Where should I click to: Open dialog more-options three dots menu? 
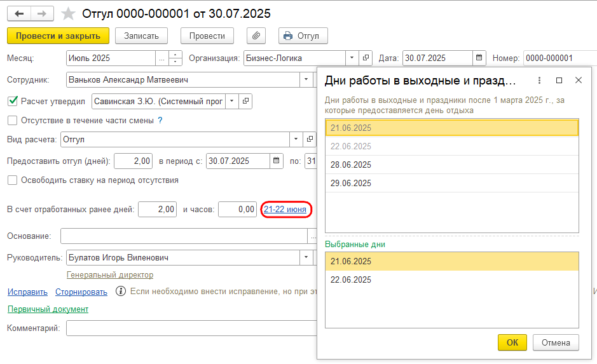pyautogui.click(x=539, y=80)
